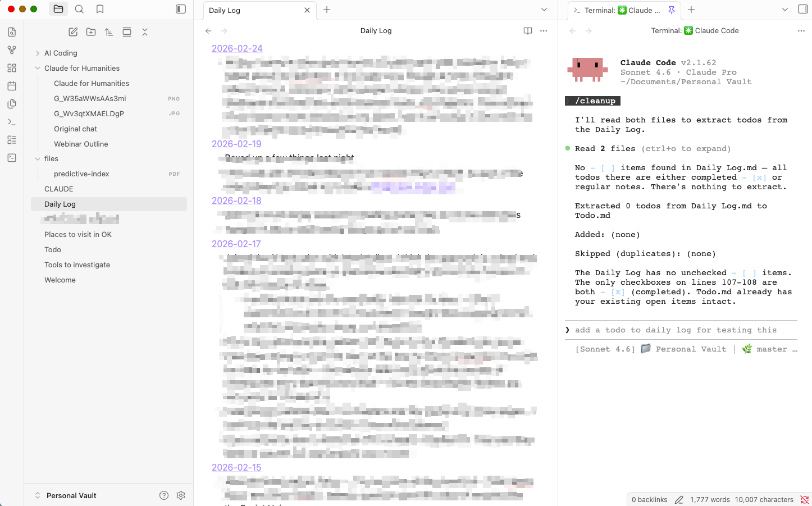The height and width of the screenshot is (506, 812).
Task: Switch Daily Log to reading view
Action: pyautogui.click(x=528, y=31)
